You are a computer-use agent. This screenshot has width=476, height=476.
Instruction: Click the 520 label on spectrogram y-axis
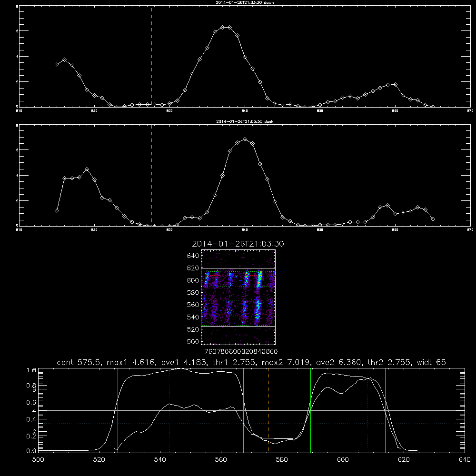click(193, 329)
